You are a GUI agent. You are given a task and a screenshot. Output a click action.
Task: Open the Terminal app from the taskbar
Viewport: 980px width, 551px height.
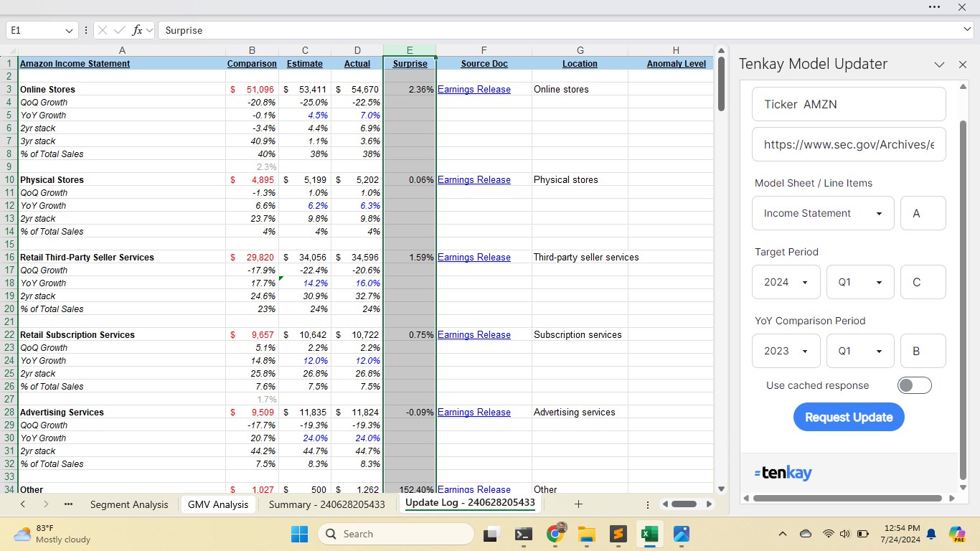point(524,534)
